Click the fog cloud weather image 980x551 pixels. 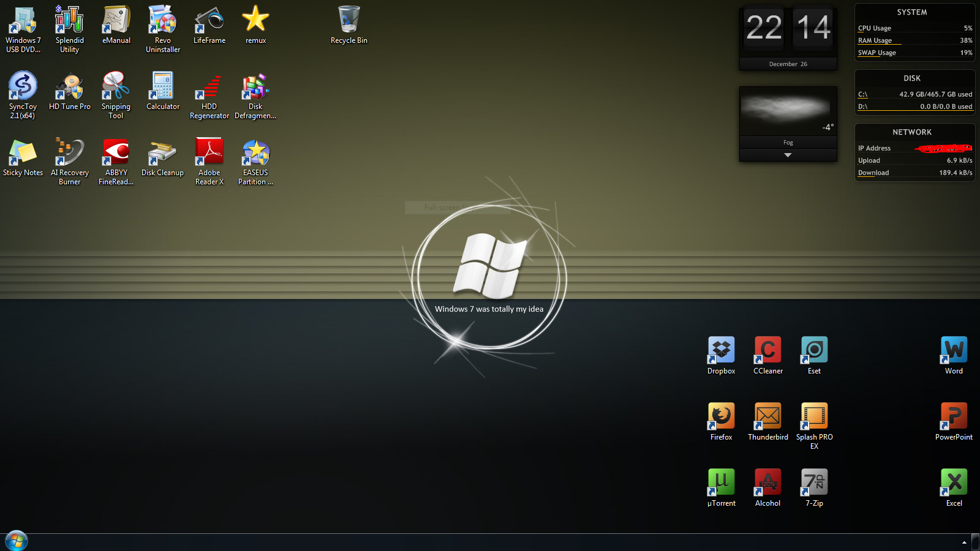point(785,108)
